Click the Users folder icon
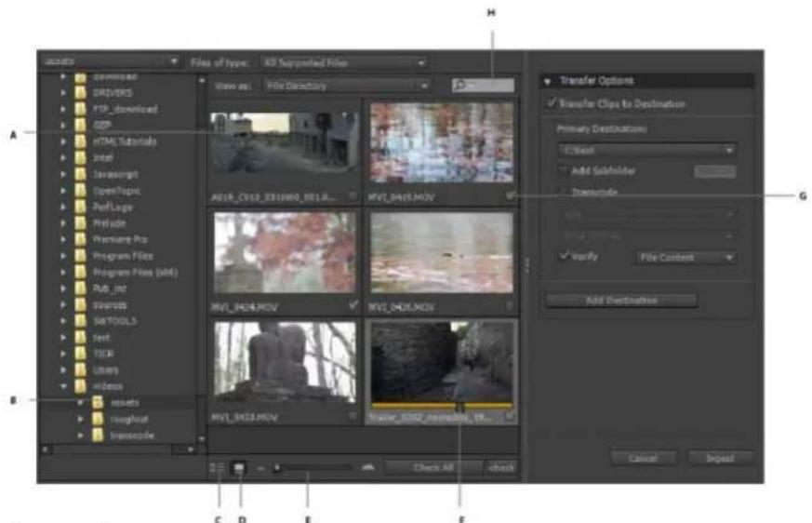The image size is (812, 523). (x=80, y=369)
